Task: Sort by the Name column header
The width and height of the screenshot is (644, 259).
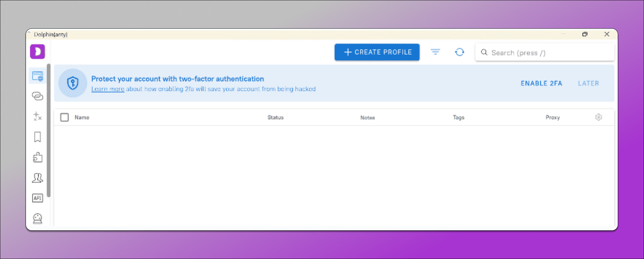Action: pyautogui.click(x=82, y=117)
